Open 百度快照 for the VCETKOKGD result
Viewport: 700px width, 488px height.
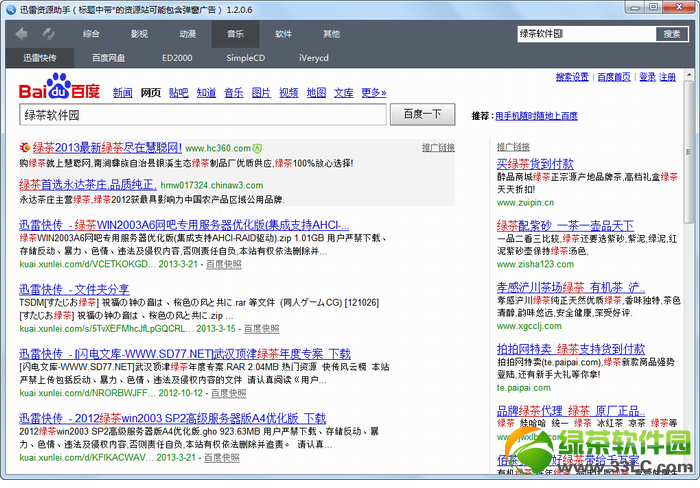(224, 264)
